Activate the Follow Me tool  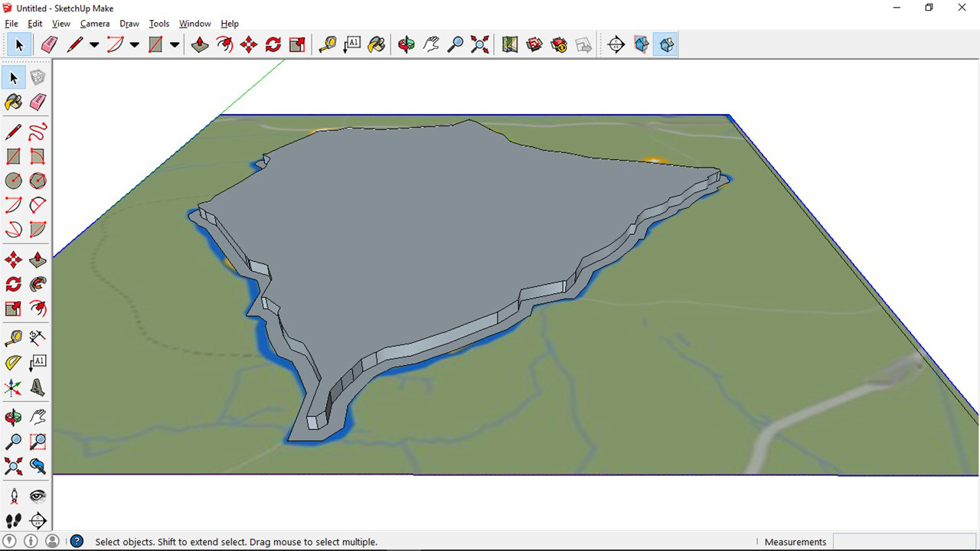38,284
